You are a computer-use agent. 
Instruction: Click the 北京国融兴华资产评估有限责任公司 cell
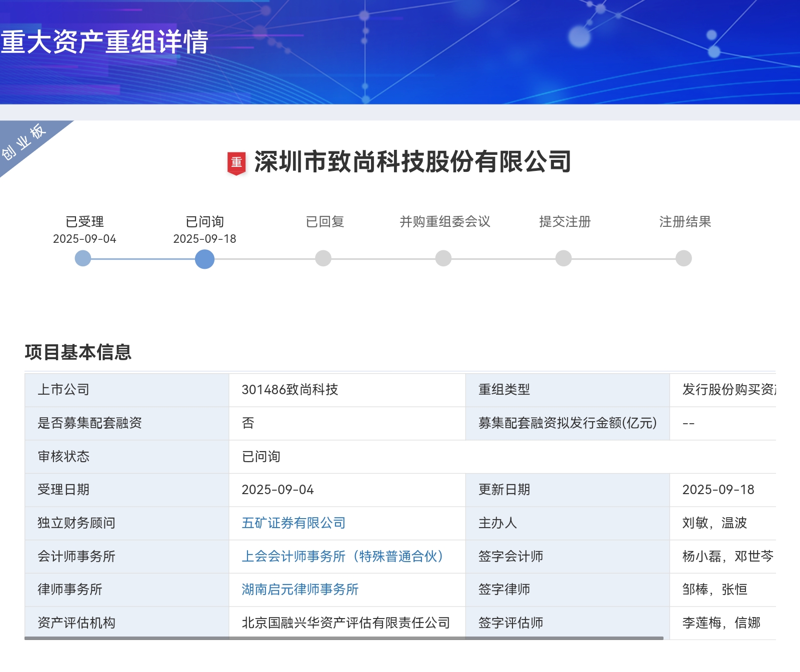(x=346, y=623)
